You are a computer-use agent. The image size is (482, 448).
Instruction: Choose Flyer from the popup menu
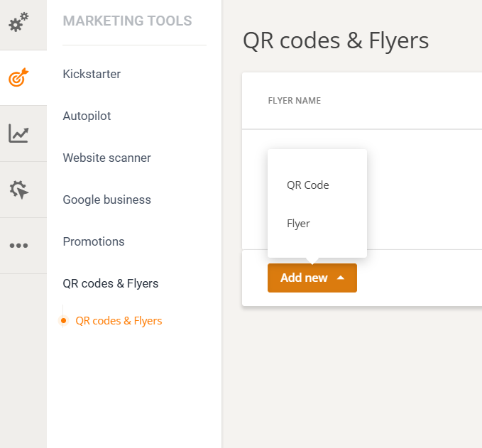click(298, 223)
